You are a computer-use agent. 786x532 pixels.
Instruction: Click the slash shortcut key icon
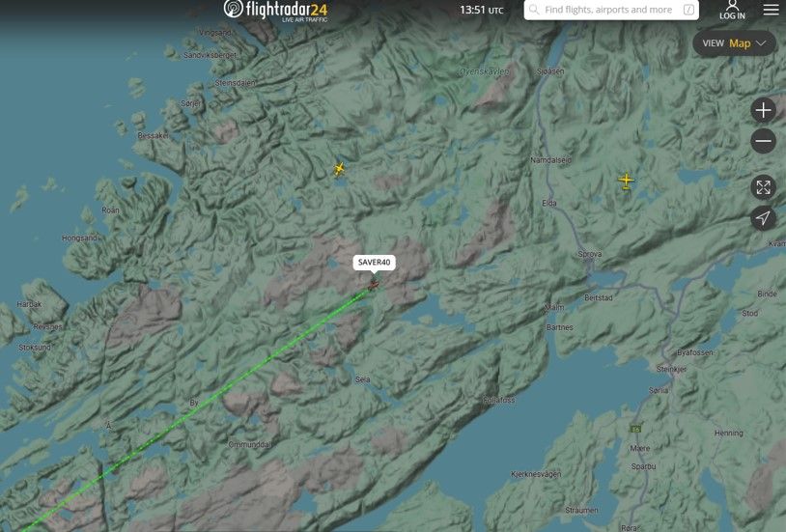pyautogui.click(x=689, y=10)
